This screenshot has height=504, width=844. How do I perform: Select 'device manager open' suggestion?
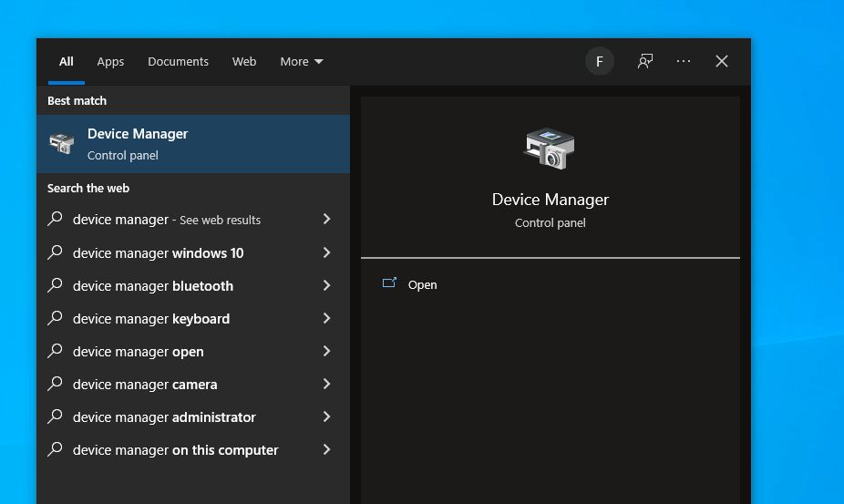point(193,351)
